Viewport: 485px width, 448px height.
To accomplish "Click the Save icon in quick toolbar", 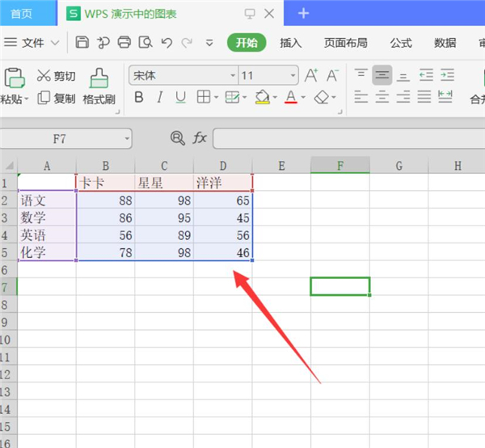I will tap(82, 42).
